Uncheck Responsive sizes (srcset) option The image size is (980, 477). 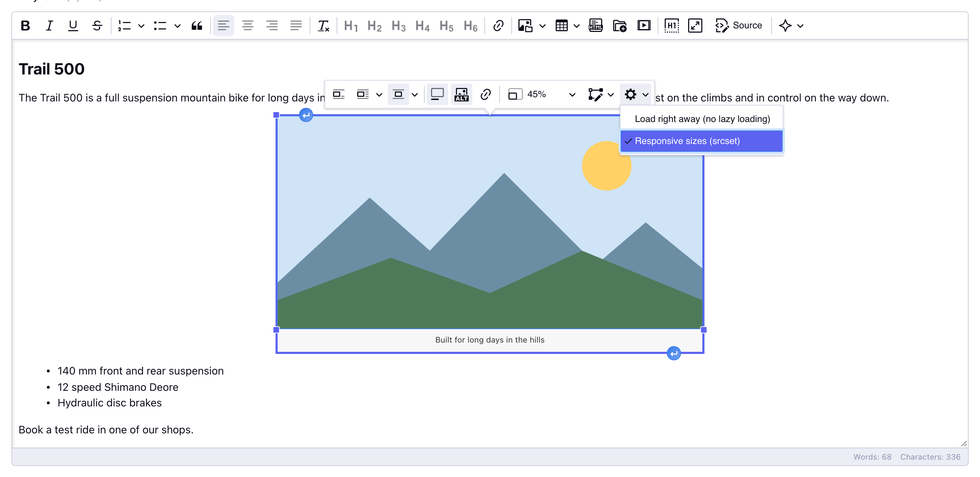tap(701, 141)
